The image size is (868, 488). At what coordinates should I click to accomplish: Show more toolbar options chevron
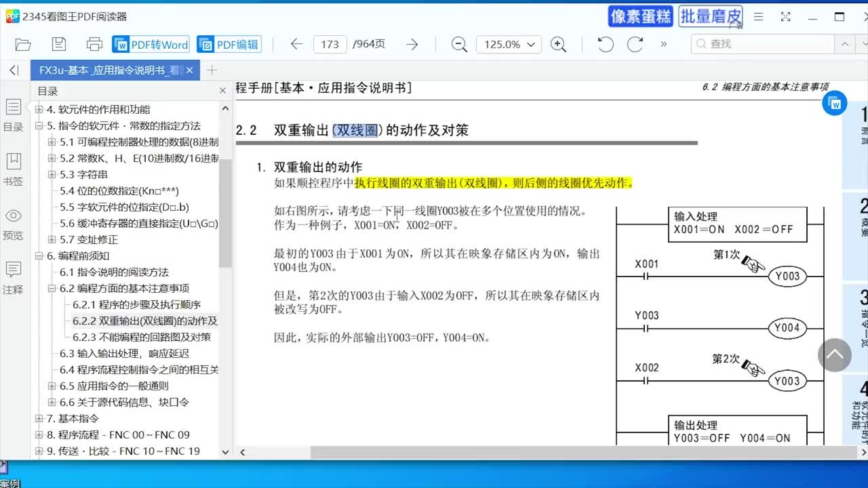click(663, 44)
